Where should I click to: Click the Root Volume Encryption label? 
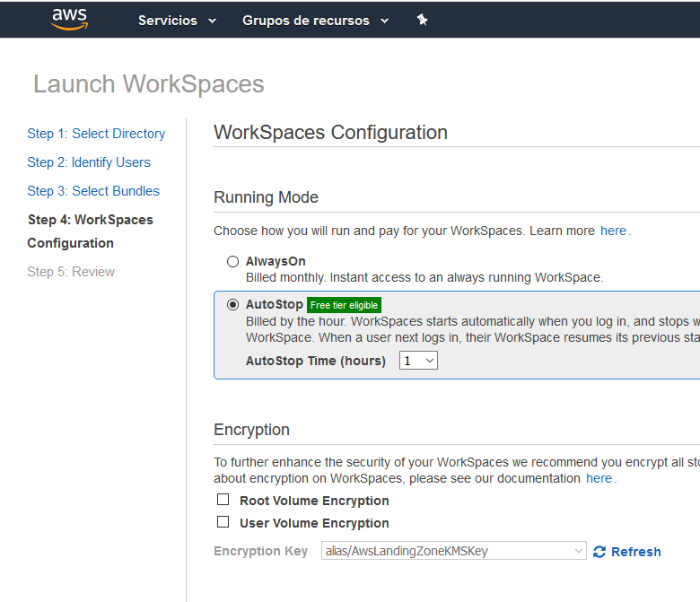click(314, 501)
